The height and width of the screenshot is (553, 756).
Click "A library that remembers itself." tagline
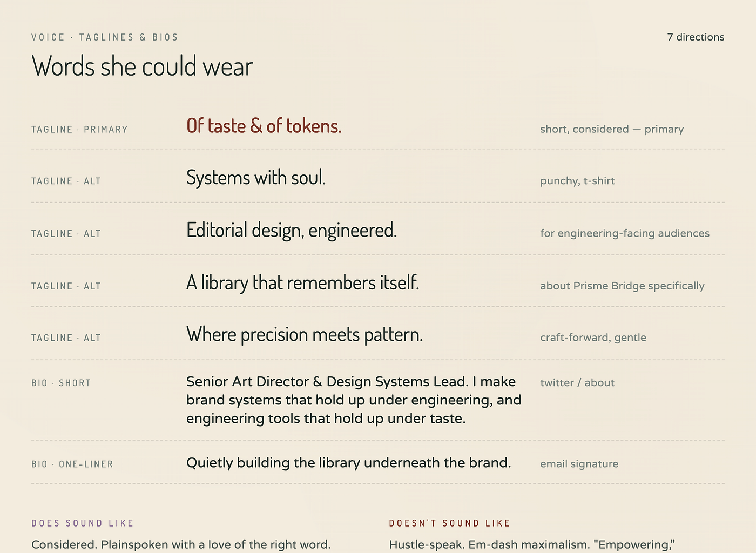303,282
